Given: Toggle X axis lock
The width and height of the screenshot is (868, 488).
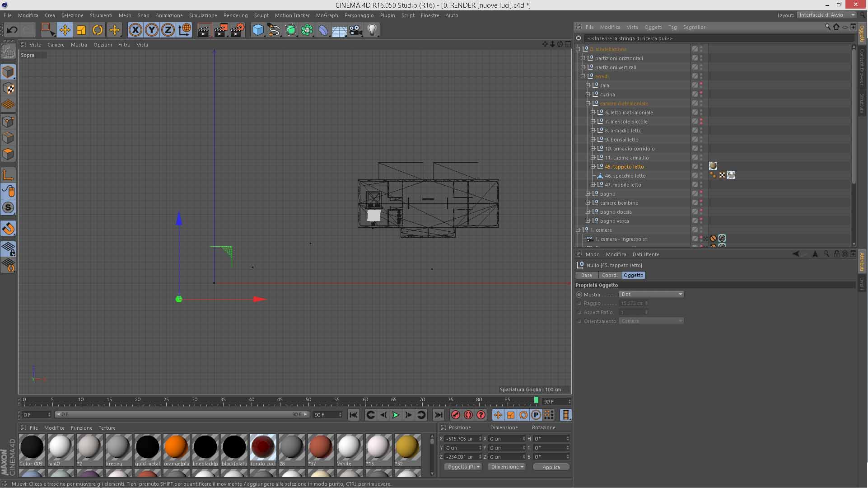Looking at the screenshot, I should coord(135,30).
